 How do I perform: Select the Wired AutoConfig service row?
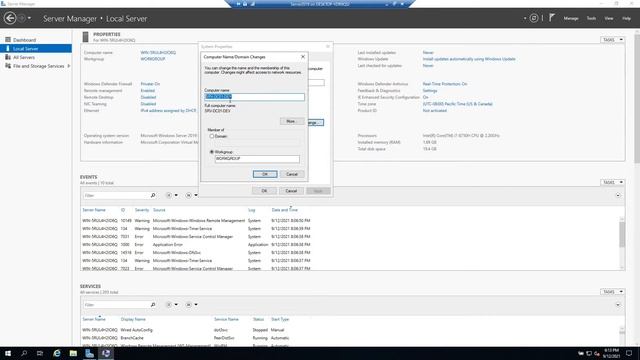click(x=351, y=330)
